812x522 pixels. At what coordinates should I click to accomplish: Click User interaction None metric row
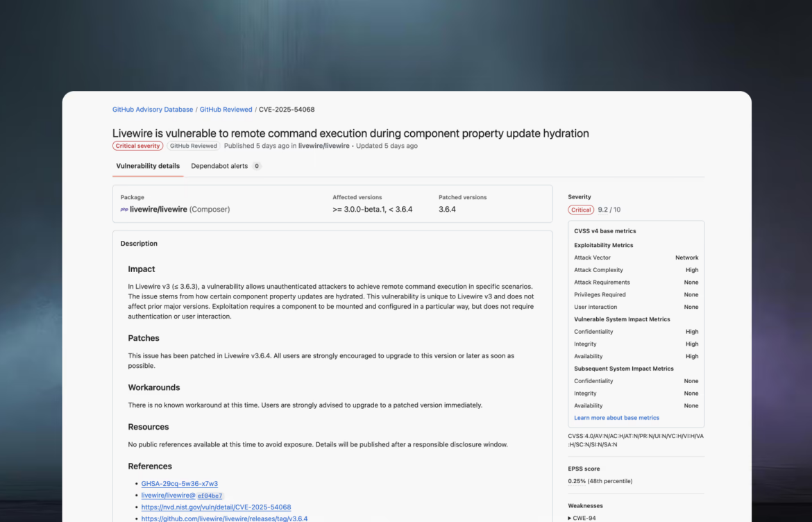tap(636, 307)
